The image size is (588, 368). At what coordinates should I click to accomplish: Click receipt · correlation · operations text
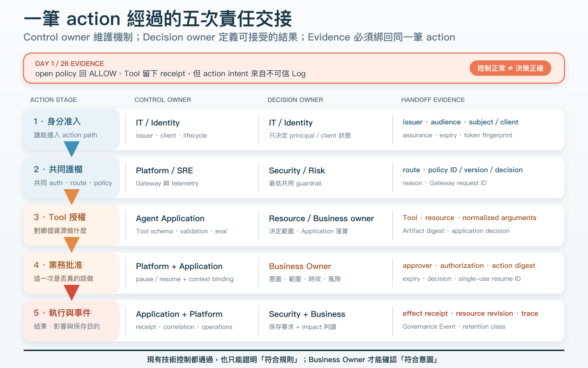(x=184, y=327)
